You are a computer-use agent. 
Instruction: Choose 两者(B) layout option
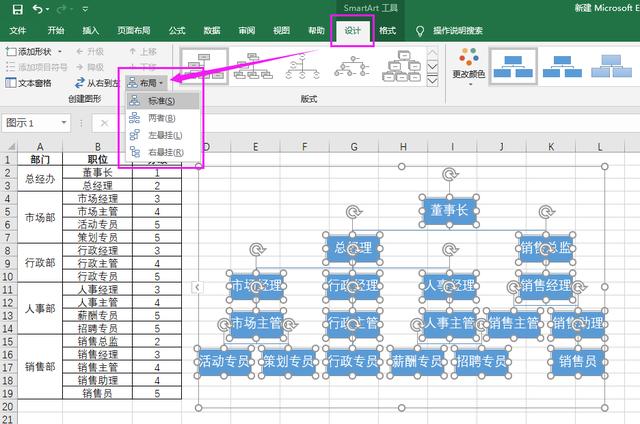(163, 118)
